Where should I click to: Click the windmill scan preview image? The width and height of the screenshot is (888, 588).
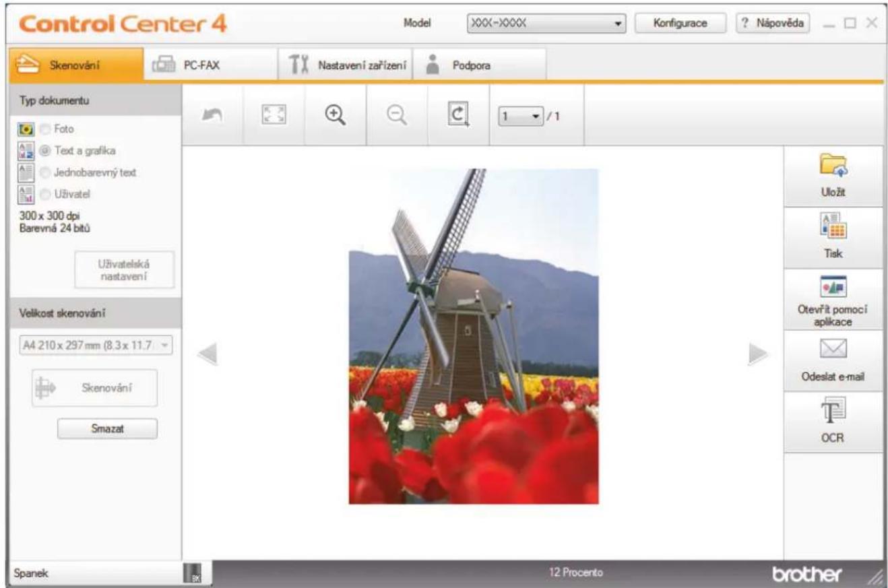(473, 336)
